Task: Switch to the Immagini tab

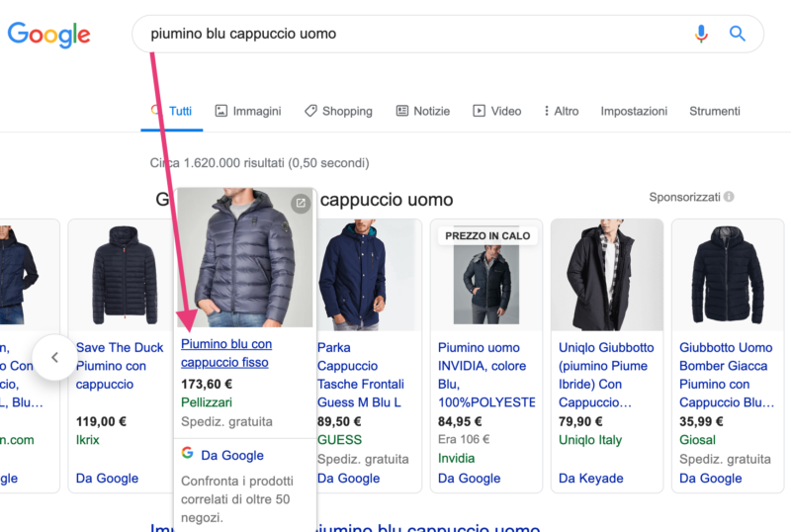Action: [248, 112]
